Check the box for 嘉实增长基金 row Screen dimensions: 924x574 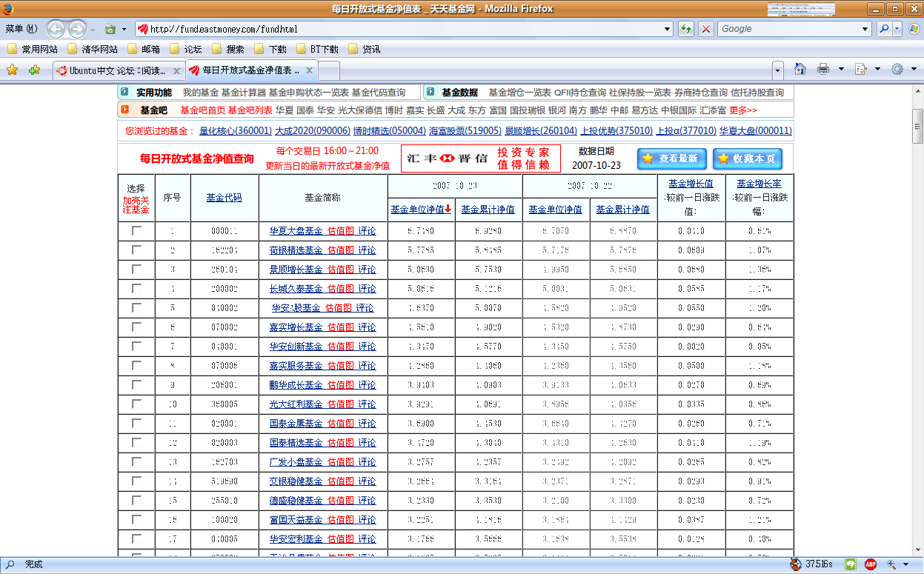coord(136,327)
